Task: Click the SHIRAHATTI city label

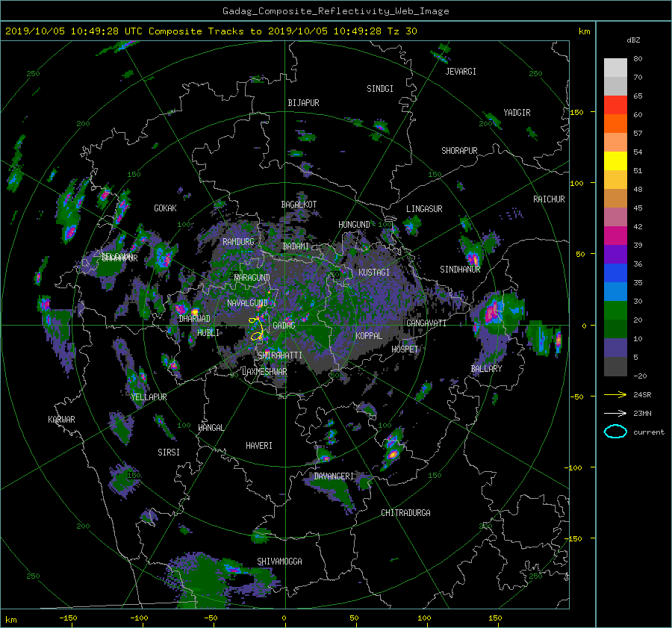Action: pos(280,355)
